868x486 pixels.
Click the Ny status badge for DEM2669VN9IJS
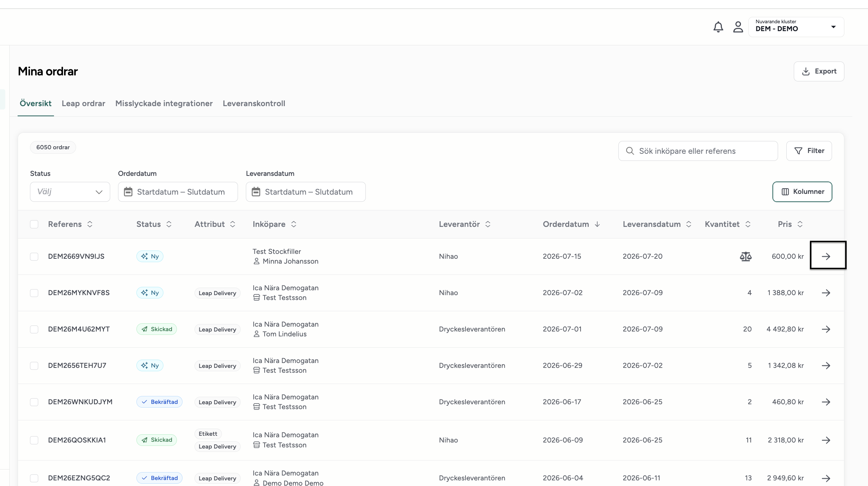click(x=150, y=256)
